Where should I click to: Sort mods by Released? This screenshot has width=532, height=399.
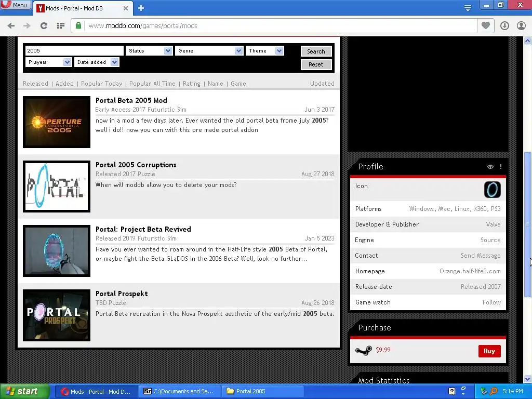35,84
